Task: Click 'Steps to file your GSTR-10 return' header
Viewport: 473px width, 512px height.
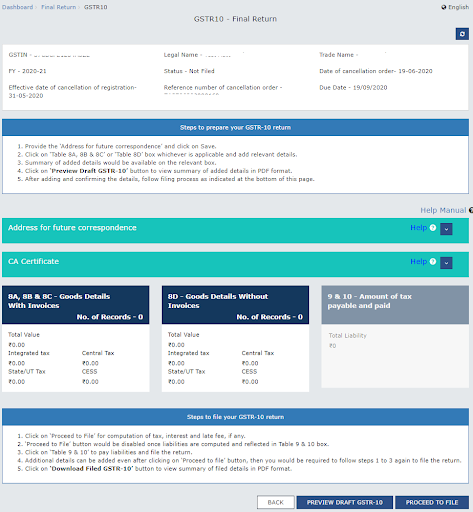Action: tap(235, 417)
